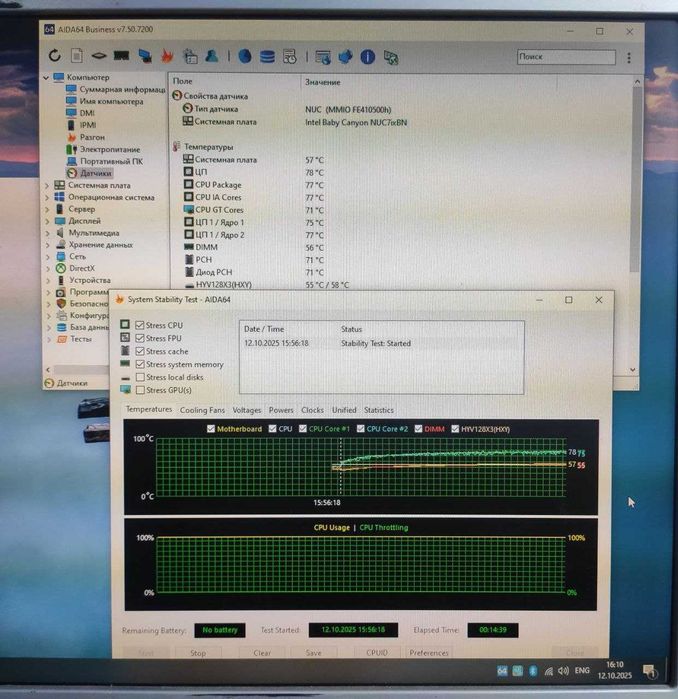The width and height of the screenshot is (678, 699).
Task: Click the user figure toolbar icon
Action: pyautogui.click(x=212, y=56)
